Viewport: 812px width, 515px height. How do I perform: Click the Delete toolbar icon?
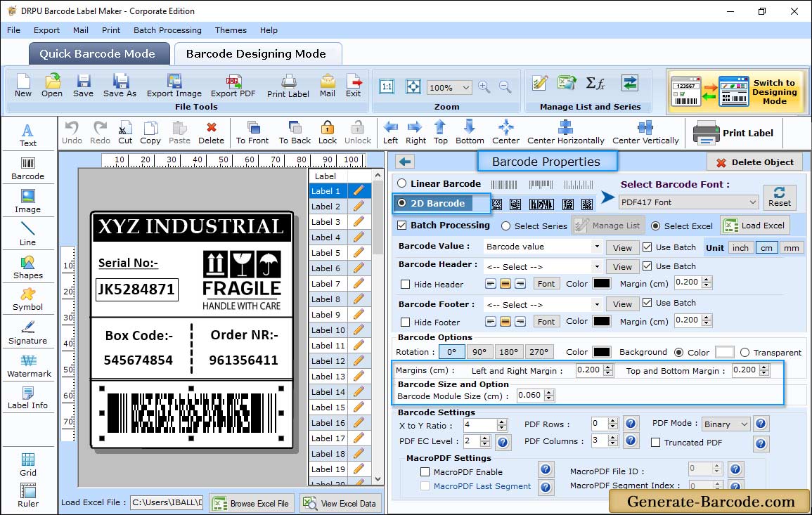pos(212,133)
